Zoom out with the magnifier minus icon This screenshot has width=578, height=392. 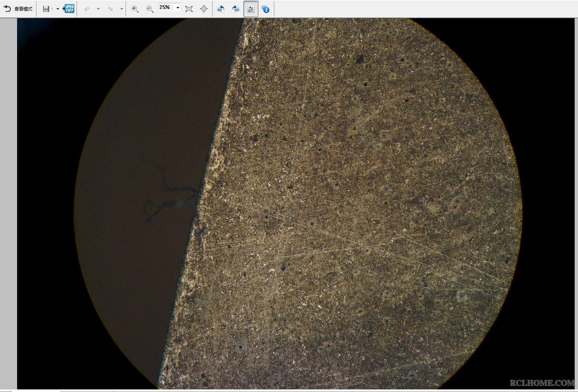[x=149, y=9]
